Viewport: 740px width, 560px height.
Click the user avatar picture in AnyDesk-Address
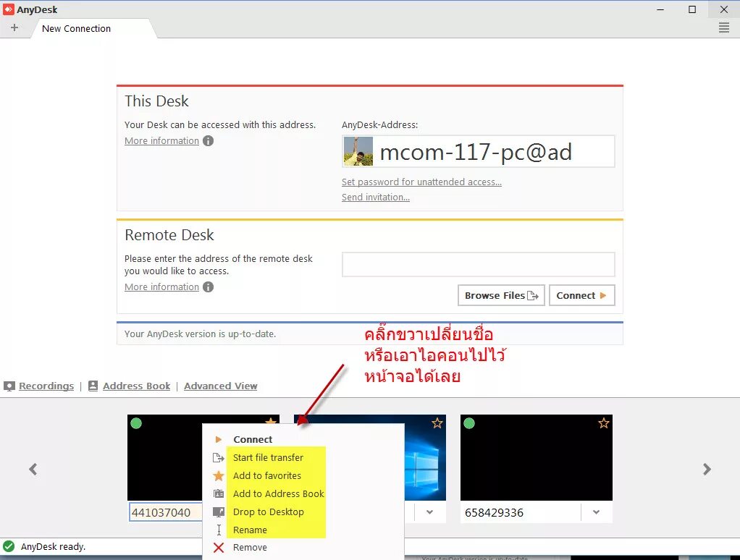(358, 151)
